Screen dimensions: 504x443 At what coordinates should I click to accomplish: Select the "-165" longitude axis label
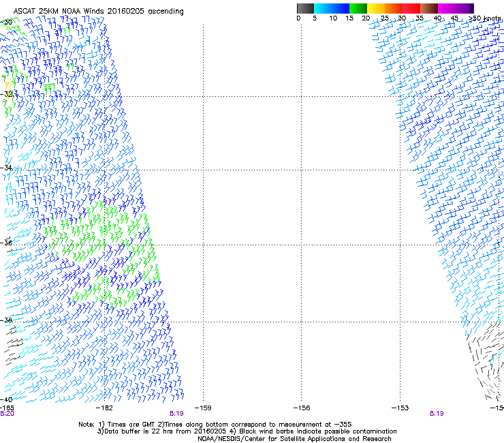point(7,408)
